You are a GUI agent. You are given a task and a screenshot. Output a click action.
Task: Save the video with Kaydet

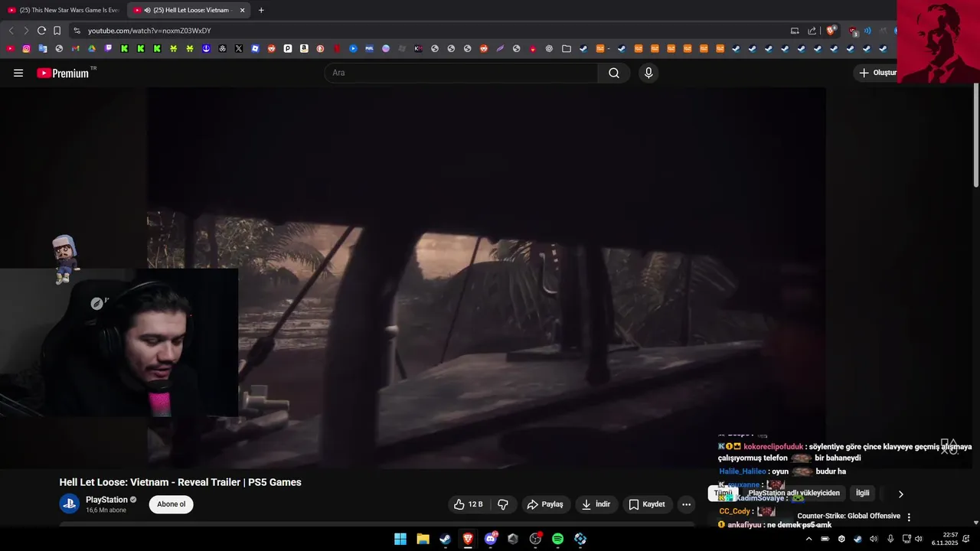[647, 504]
